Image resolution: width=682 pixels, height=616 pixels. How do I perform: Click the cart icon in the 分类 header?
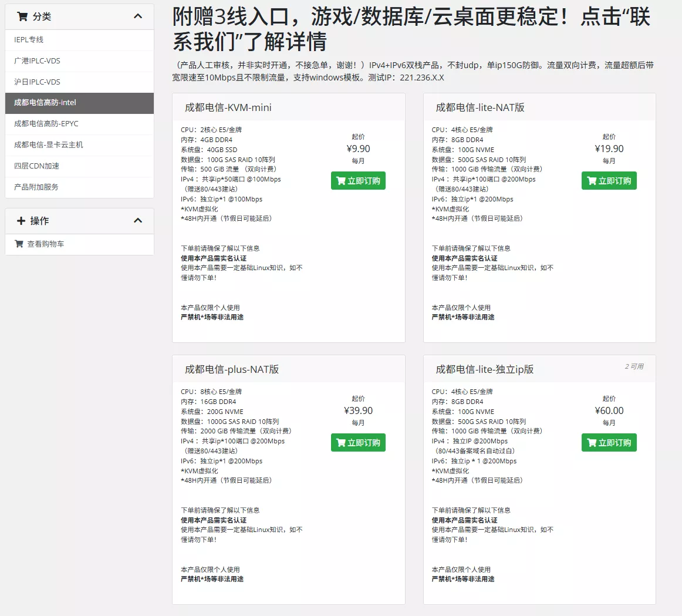[22, 16]
